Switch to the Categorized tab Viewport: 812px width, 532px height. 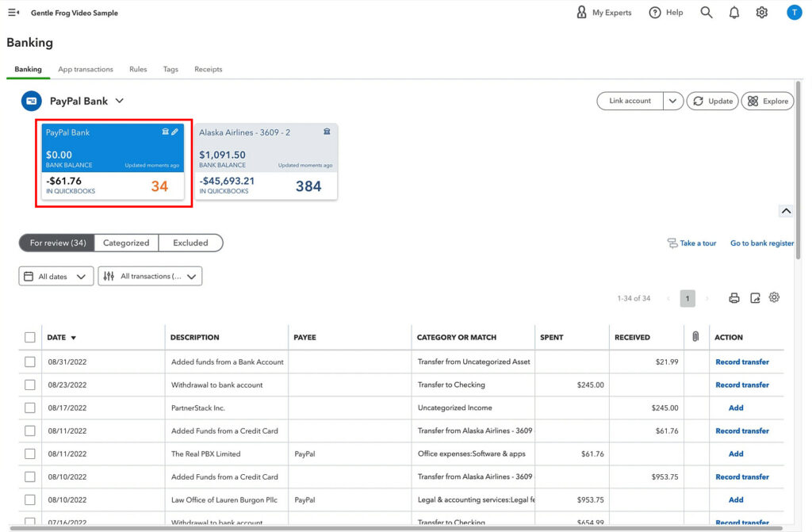pos(126,243)
